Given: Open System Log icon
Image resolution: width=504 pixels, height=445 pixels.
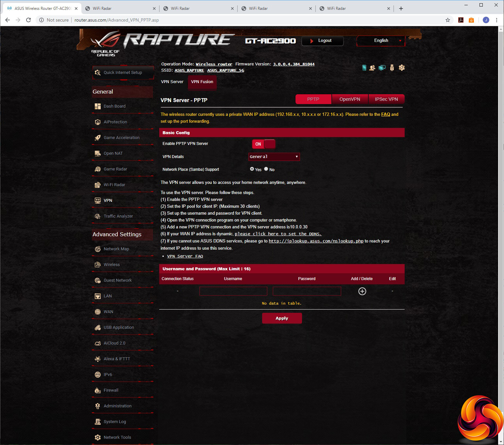Looking at the screenshot, I should pos(97,422).
